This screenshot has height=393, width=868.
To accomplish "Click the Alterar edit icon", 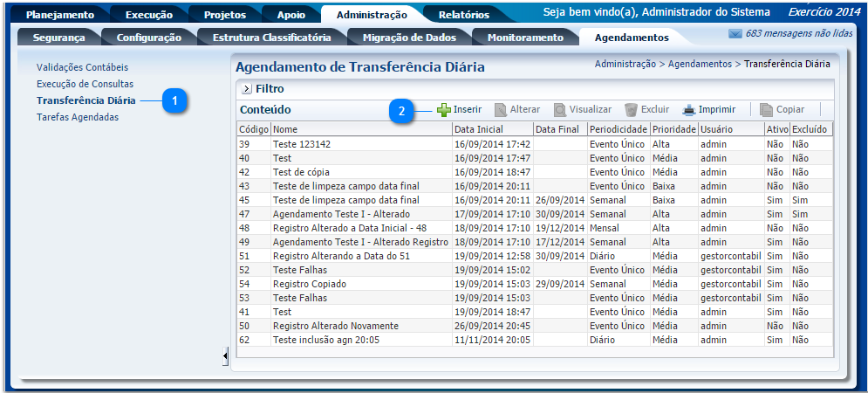I will pos(501,110).
